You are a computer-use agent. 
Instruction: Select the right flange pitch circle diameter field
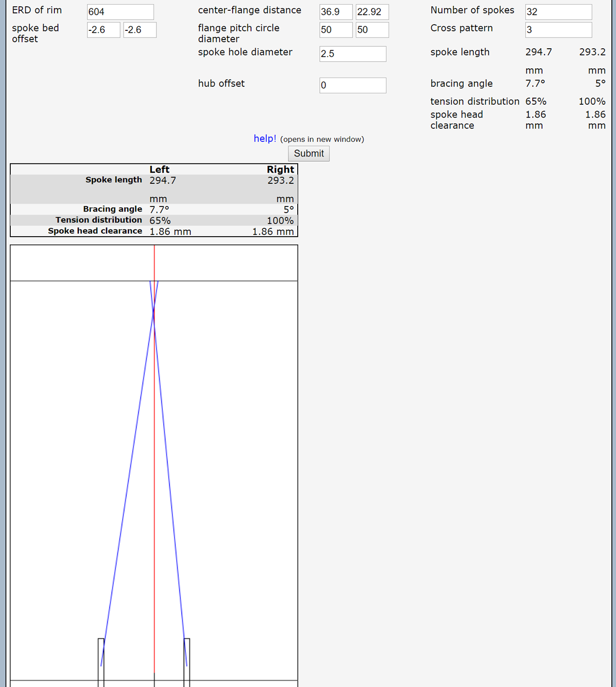click(372, 30)
